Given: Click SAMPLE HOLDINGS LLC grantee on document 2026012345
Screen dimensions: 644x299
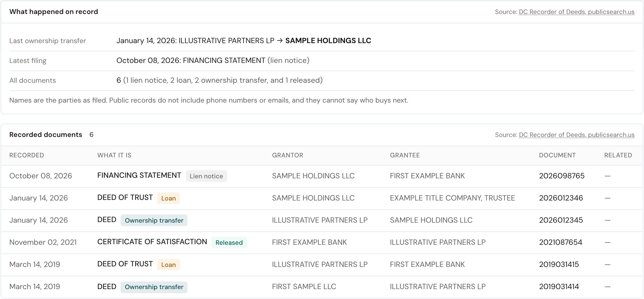Looking at the screenshot, I should [x=431, y=220].
